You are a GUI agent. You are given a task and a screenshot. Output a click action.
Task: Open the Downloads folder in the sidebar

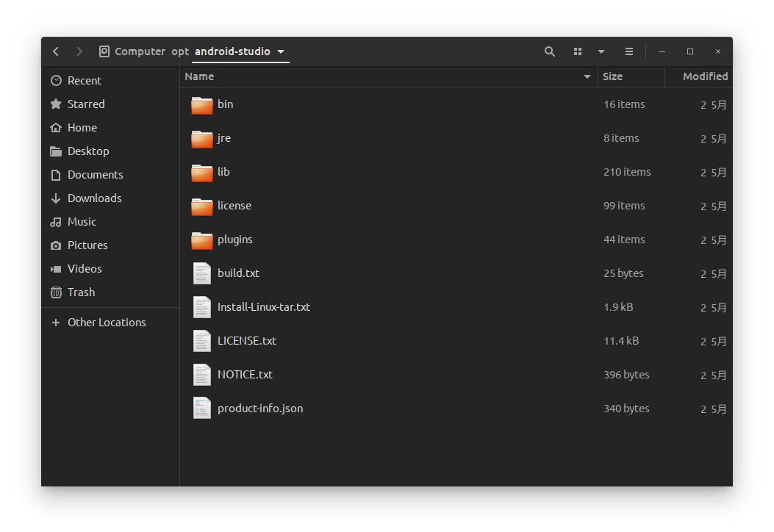click(93, 198)
